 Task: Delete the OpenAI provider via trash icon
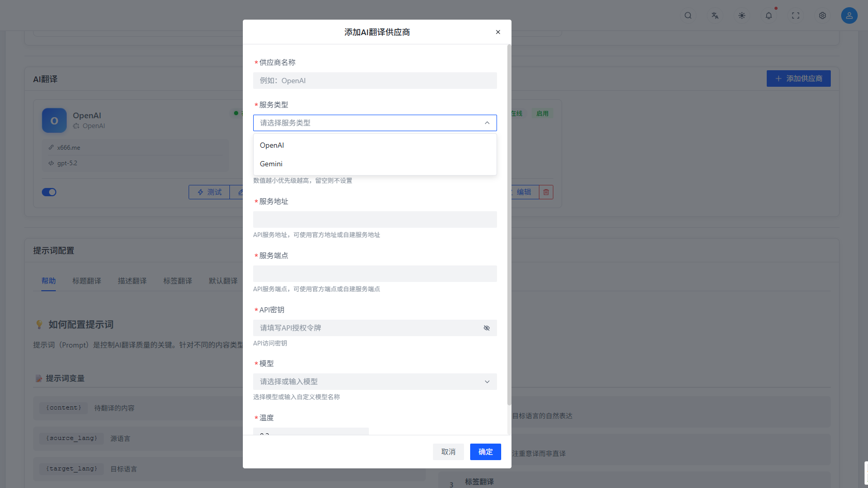546,192
